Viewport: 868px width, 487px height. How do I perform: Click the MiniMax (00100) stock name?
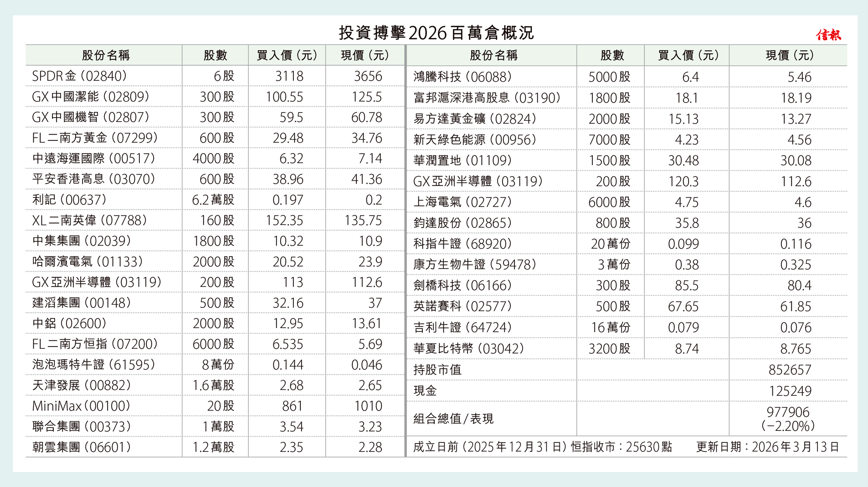pyautogui.click(x=82, y=406)
